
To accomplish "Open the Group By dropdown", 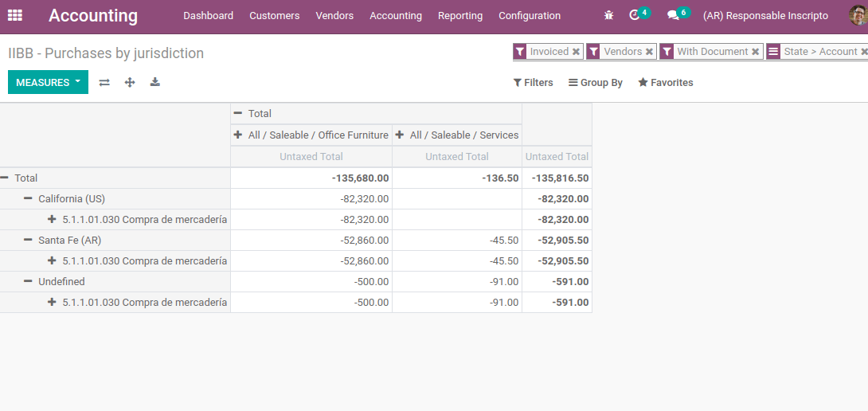I will click(596, 83).
